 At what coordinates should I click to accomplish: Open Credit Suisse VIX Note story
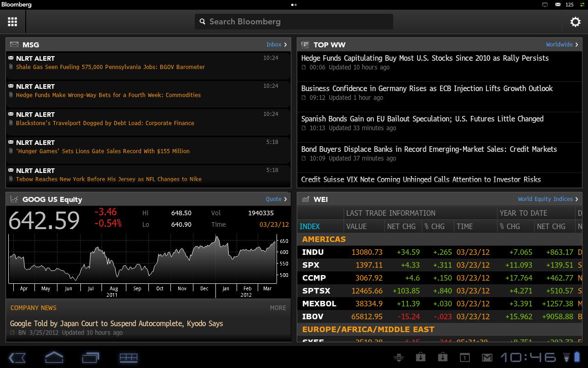(439, 180)
